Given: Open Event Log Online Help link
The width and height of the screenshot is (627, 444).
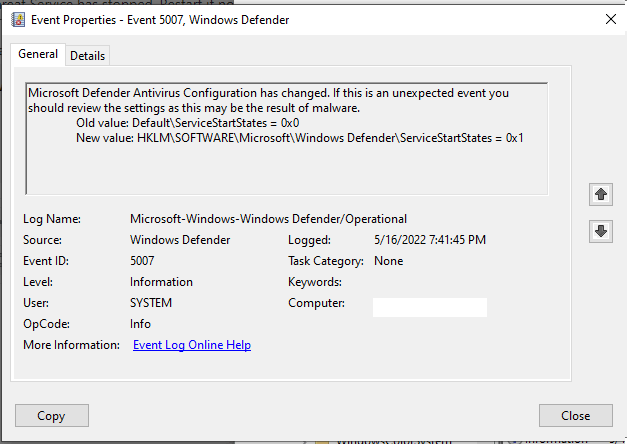Looking at the screenshot, I should click(192, 345).
